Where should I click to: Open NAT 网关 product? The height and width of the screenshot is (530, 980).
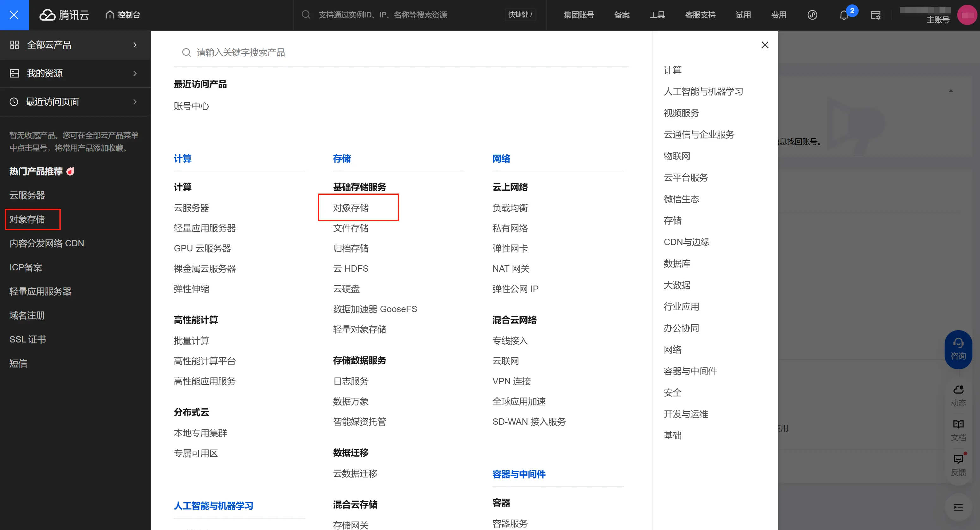pyautogui.click(x=511, y=268)
